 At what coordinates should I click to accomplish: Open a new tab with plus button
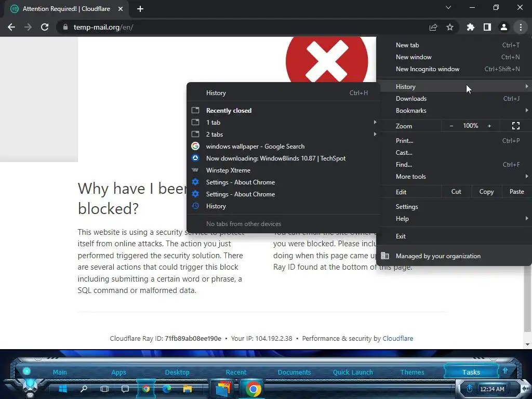140,9
